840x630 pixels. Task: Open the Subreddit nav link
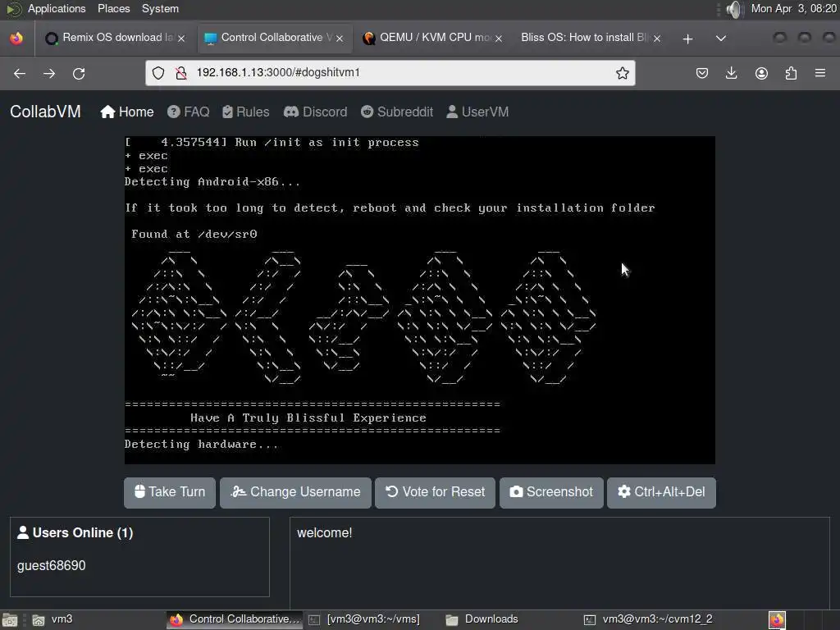coord(397,112)
